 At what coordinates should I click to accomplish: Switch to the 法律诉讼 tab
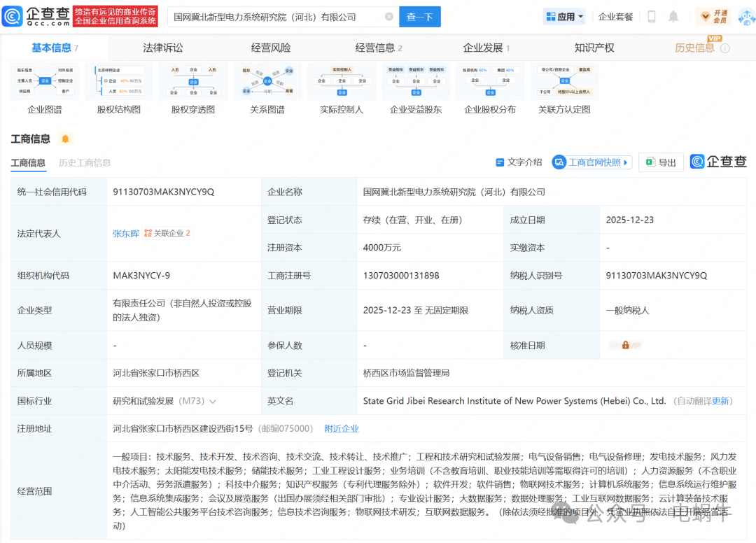pyautogui.click(x=164, y=48)
